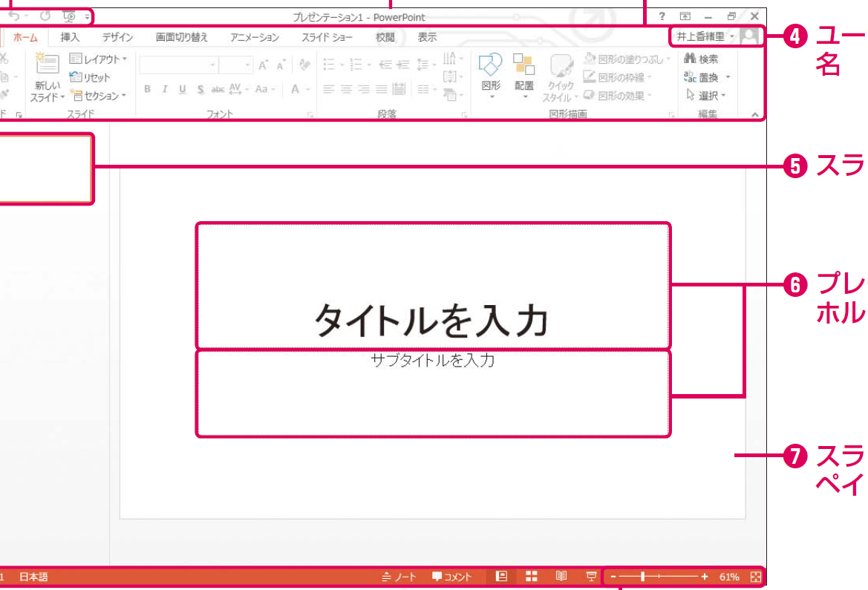
Task: Select slide 1 thumbnail in slide pane
Action: point(45,168)
